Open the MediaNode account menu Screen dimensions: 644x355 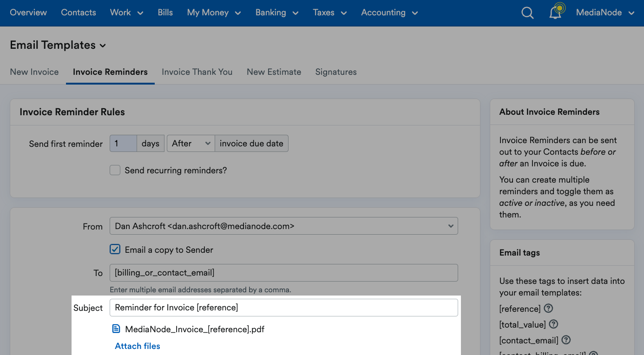pyautogui.click(x=605, y=13)
